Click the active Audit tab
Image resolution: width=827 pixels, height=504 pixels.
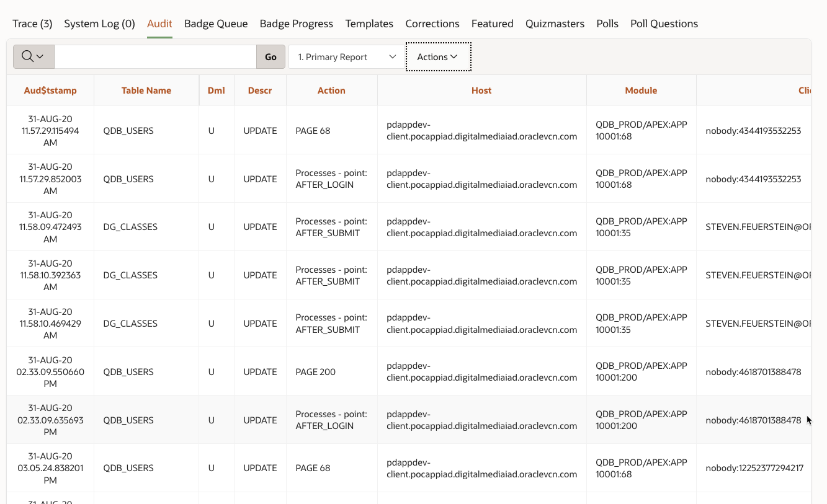tap(159, 24)
